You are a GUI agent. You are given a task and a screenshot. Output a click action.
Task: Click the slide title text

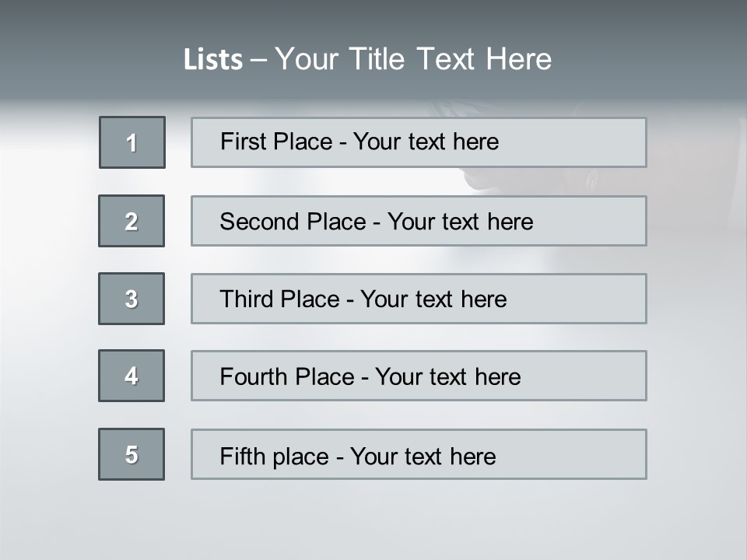click(x=367, y=59)
